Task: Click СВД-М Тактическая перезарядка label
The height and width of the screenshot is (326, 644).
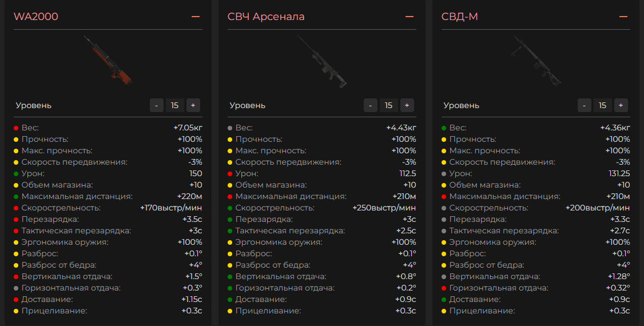Action: pos(504,230)
